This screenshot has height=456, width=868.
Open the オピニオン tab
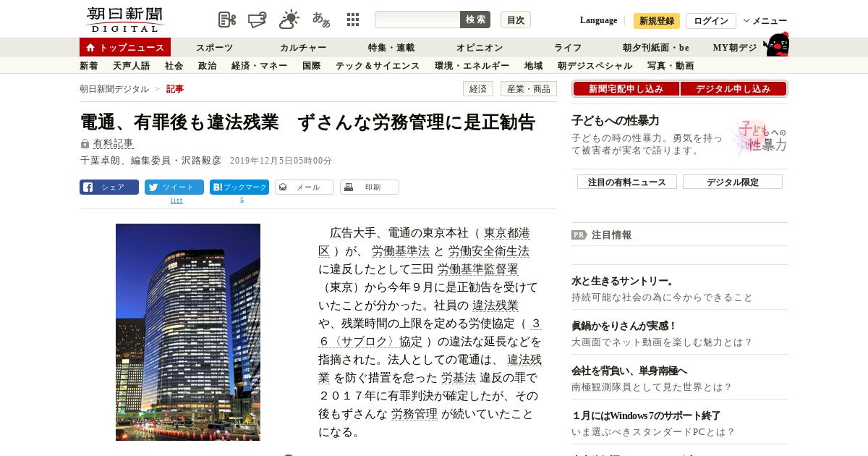[x=480, y=48]
